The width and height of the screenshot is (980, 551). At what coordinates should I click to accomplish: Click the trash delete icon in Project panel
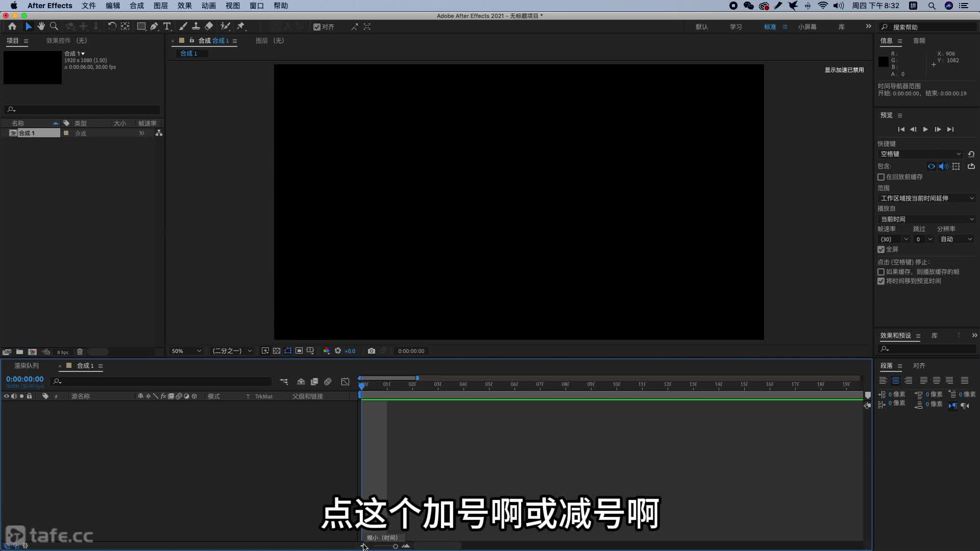tap(80, 352)
